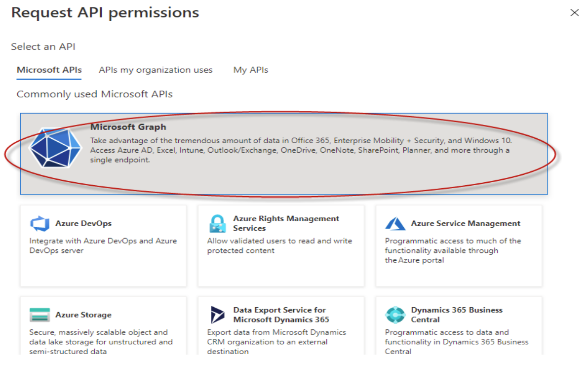
Task: Click 'Programmatic access to much of the functionality' text
Action: 453,250
